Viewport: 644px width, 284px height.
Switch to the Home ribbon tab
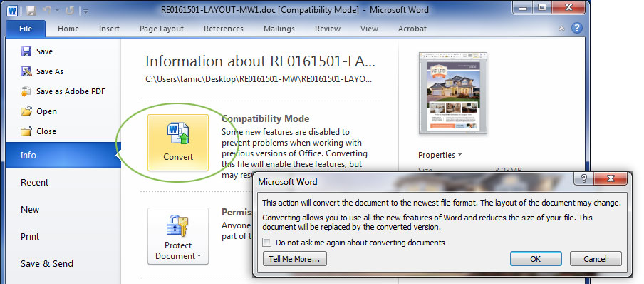coord(68,29)
